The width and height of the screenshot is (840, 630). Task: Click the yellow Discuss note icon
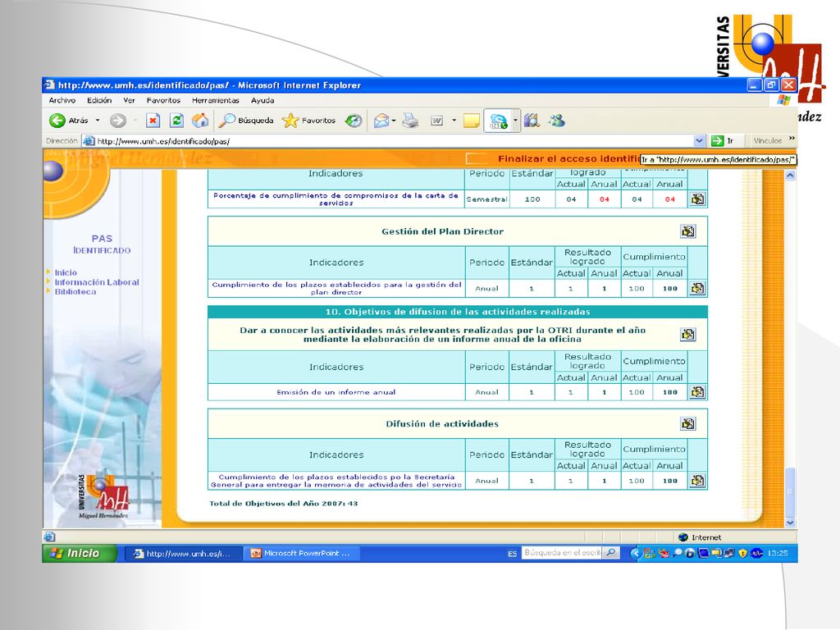(472, 121)
